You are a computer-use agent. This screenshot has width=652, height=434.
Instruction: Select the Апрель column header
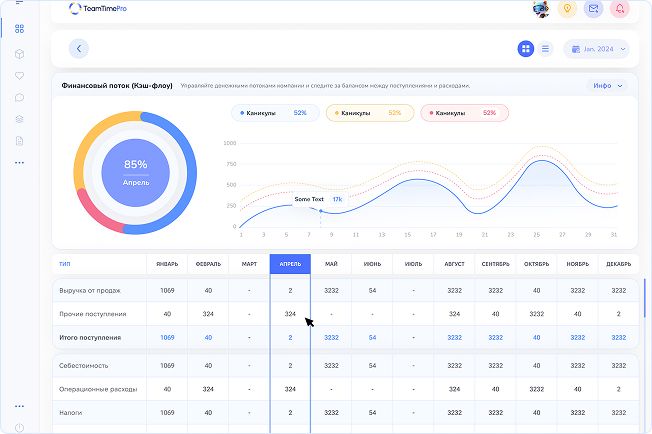[x=290, y=264]
